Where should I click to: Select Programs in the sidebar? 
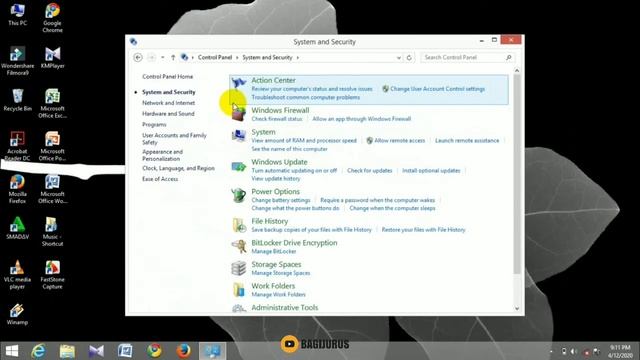pos(154,124)
